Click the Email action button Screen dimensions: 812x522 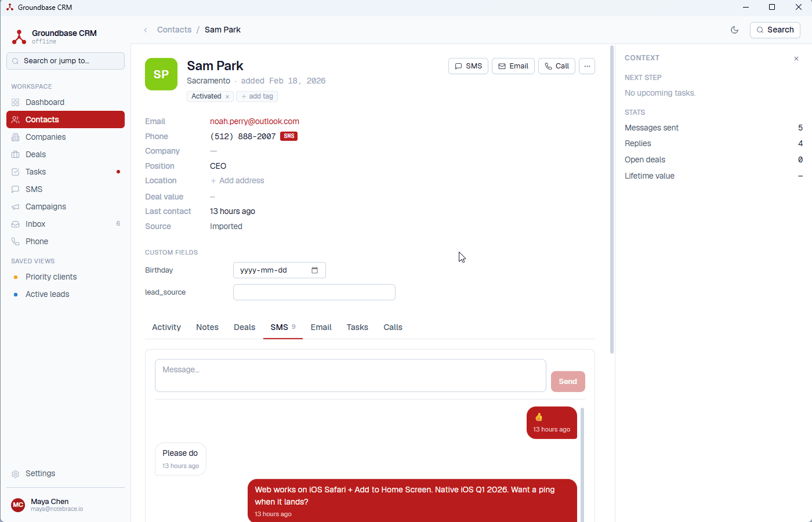point(513,66)
